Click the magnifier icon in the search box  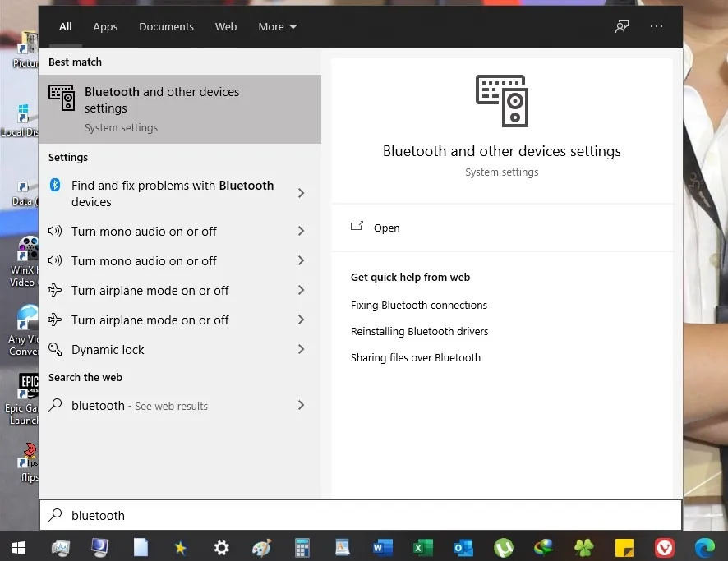pyautogui.click(x=56, y=515)
